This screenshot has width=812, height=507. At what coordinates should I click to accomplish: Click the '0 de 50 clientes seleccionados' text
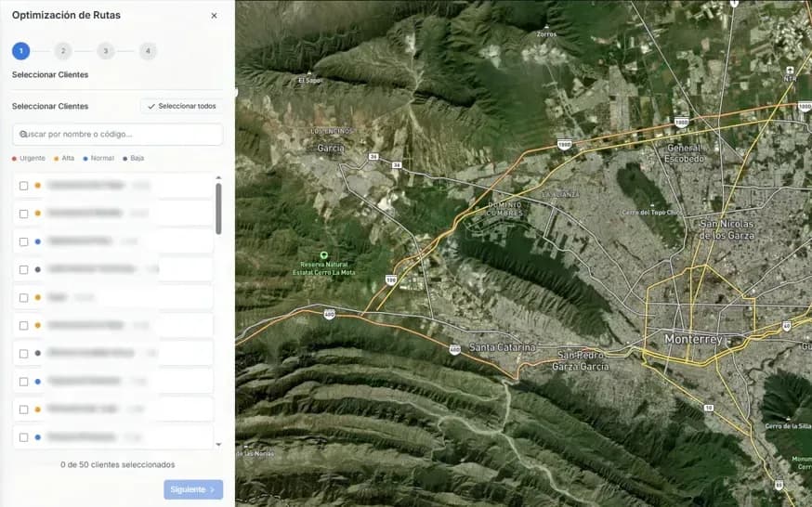pos(118,464)
